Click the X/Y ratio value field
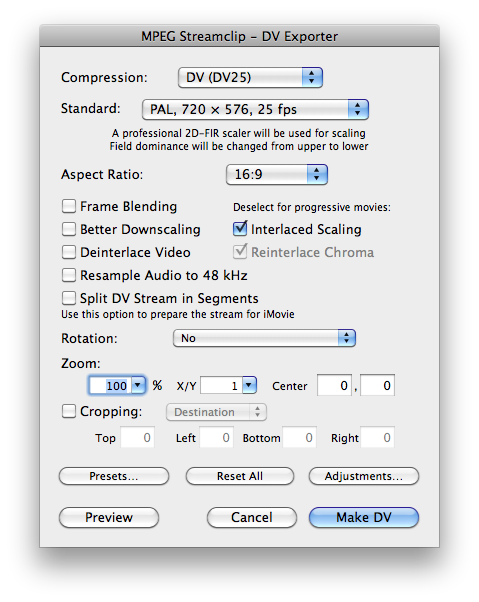The width and height of the screenshot is (479, 602). click(221, 385)
